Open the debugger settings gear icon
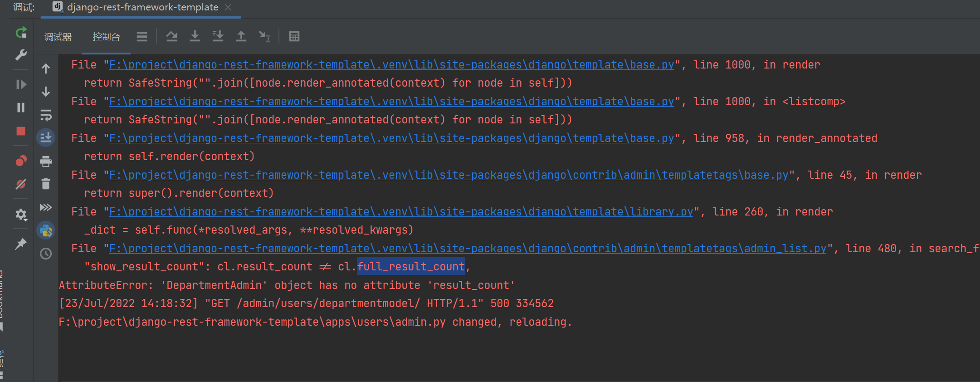 [x=21, y=214]
